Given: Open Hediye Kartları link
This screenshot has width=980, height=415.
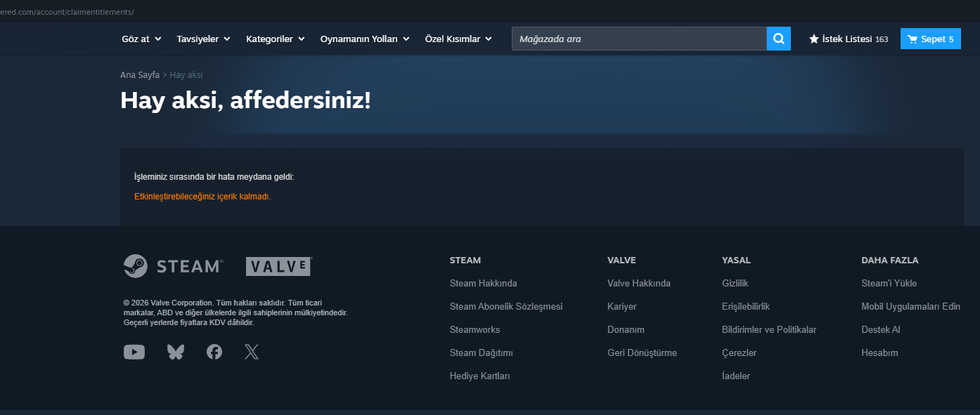Looking at the screenshot, I should [479, 376].
